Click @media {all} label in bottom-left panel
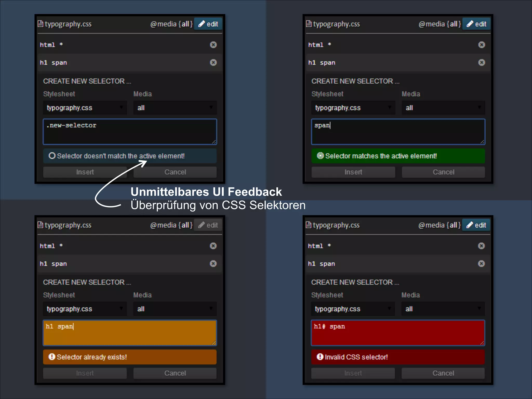This screenshot has height=399, width=532. coord(171,225)
